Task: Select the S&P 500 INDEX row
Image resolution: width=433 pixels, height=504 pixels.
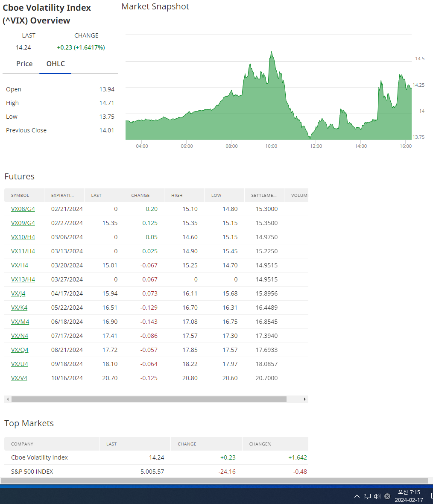Action: tap(156, 472)
